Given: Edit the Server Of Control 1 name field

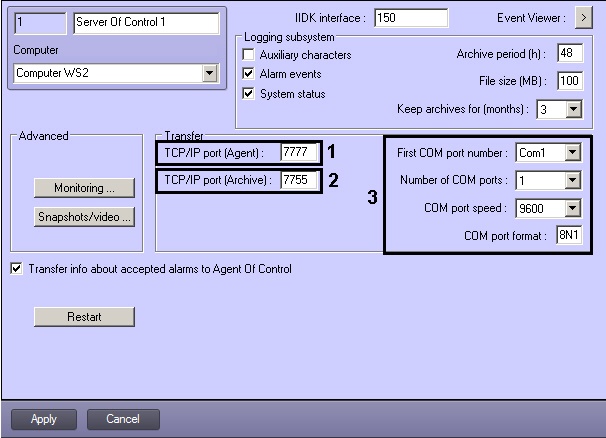Looking at the screenshot, I should [146, 23].
